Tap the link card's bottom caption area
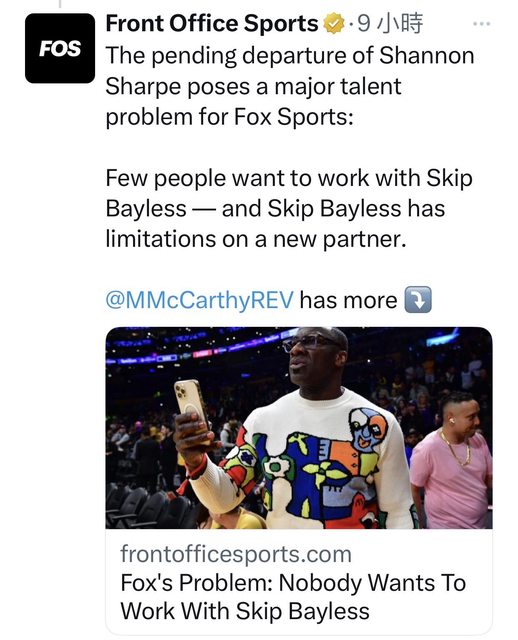This screenshot has height=640, width=518. point(299,582)
